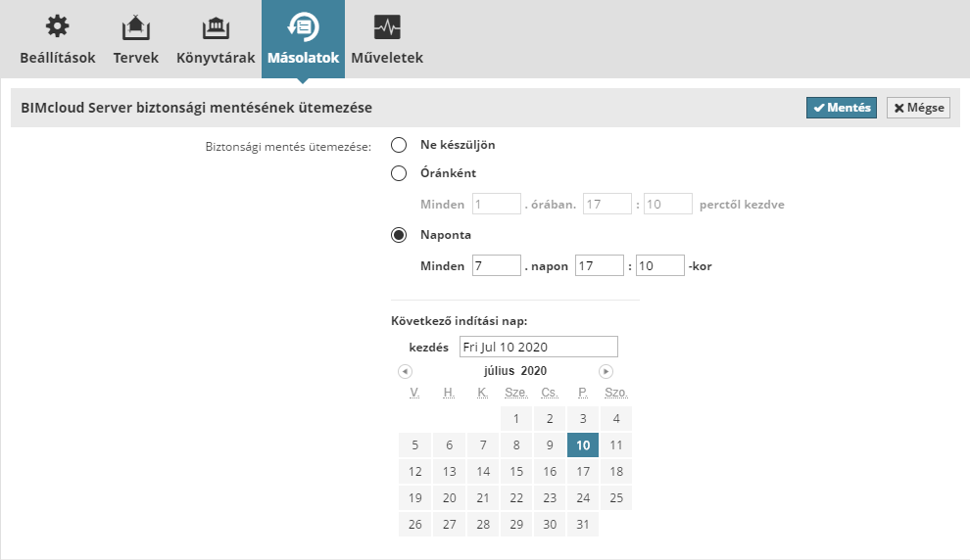Switch to the Könyvtárak libraries tab
This screenshot has width=970, height=560.
click(x=216, y=39)
